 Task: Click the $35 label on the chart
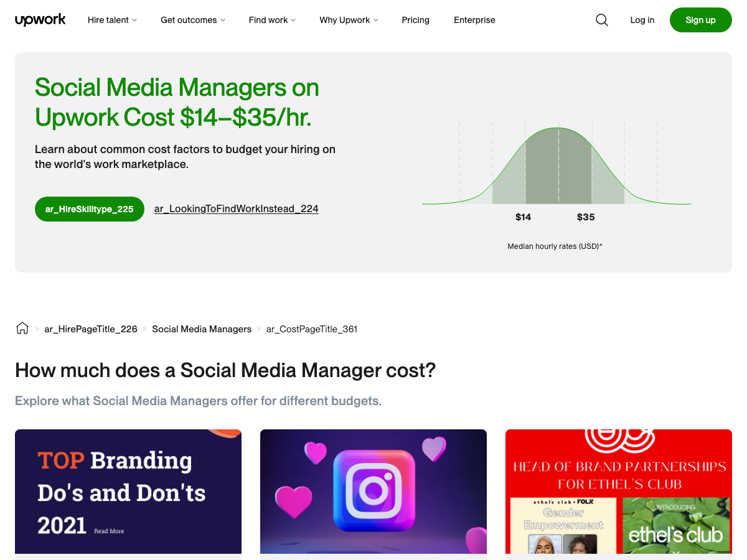(x=586, y=217)
